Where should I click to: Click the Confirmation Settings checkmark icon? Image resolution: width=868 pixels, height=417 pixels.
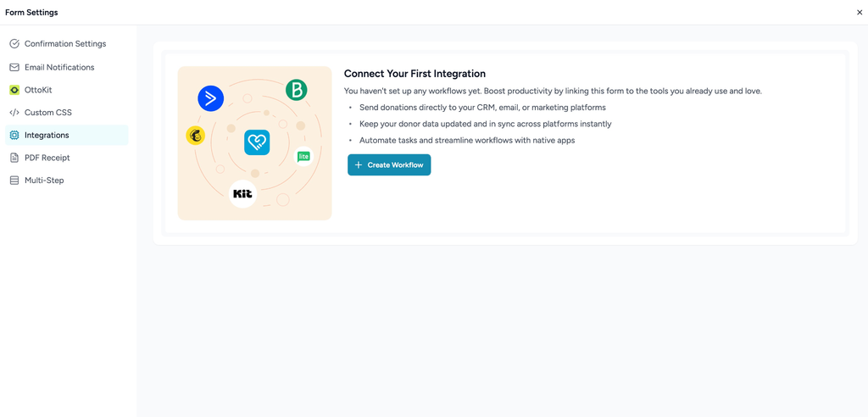click(14, 44)
